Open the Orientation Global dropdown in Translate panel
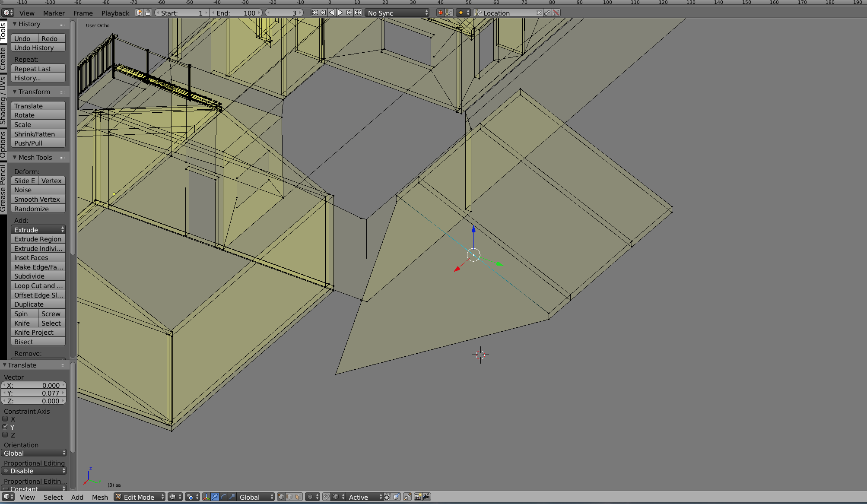The height and width of the screenshot is (504, 867). 34,453
